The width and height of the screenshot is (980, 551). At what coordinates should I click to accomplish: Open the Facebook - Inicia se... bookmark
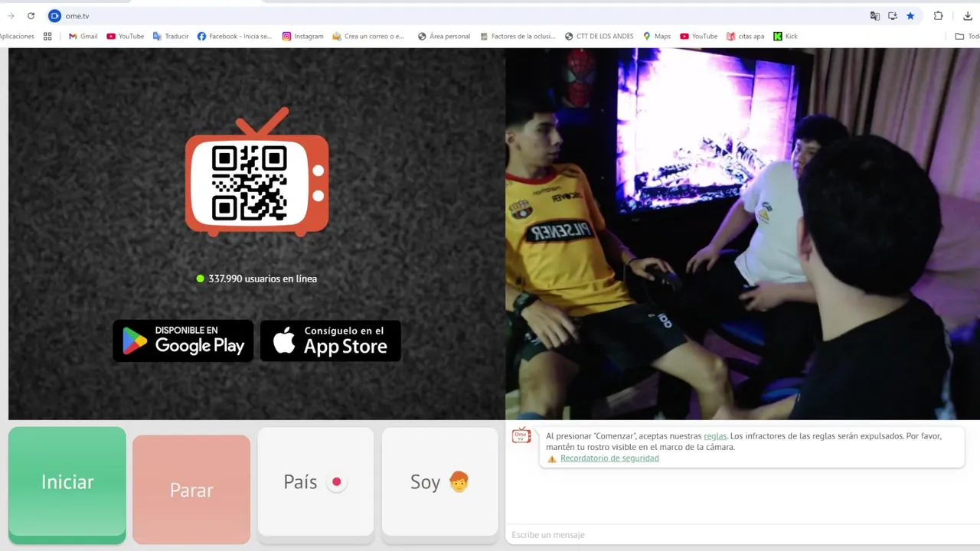pos(234,36)
